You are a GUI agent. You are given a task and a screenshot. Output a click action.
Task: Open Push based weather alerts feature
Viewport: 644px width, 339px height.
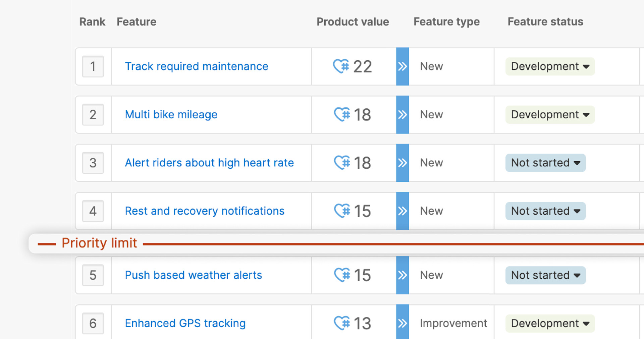point(193,275)
